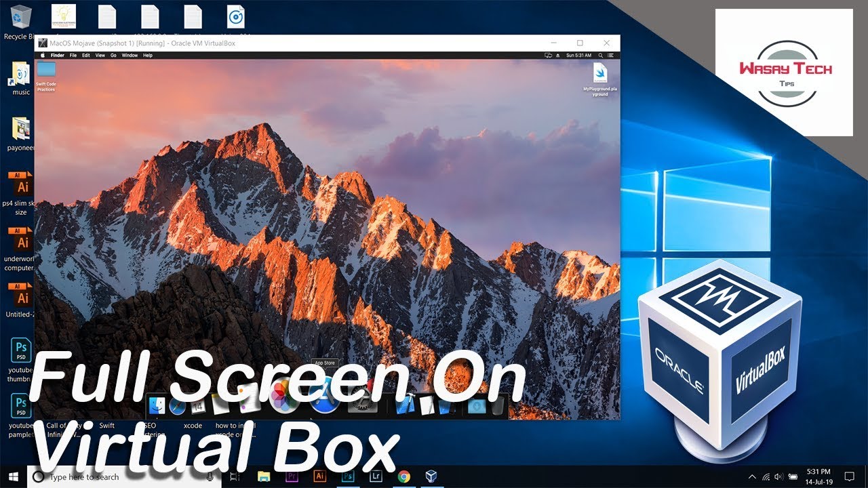The height and width of the screenshot is (488, 868).
Task: Launch Premiere Pro from the taskbar
Action: tap(292, 476)
